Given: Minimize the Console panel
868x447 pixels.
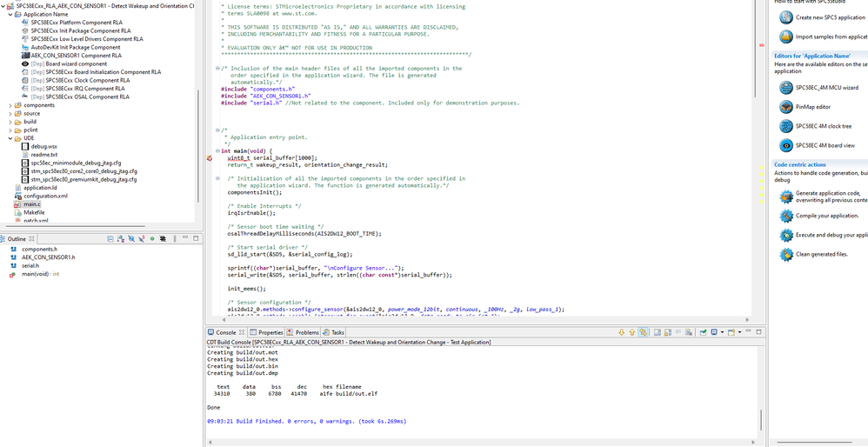Looking at the screenshot, I should pos(749,330).
